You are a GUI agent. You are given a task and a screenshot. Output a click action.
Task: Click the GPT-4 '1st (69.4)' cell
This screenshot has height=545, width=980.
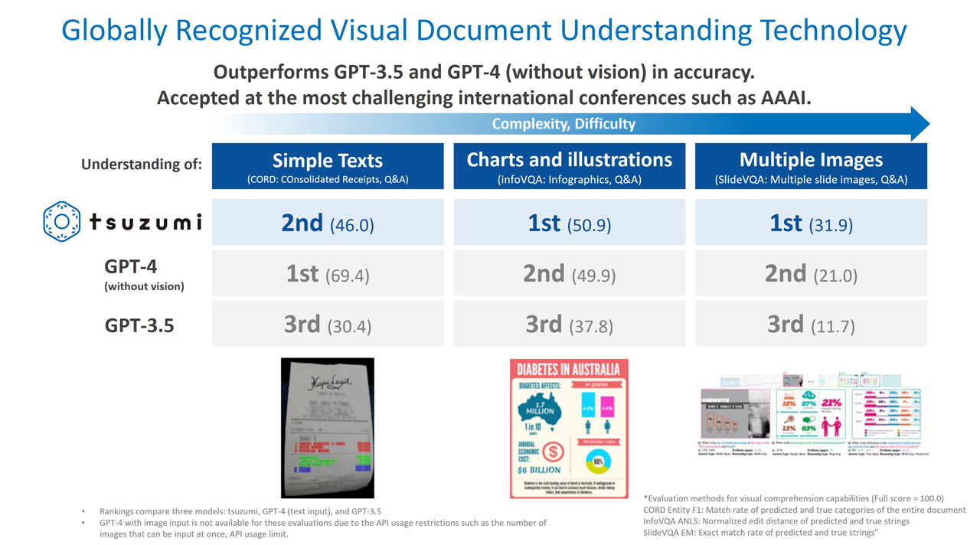tap(328, 272)
